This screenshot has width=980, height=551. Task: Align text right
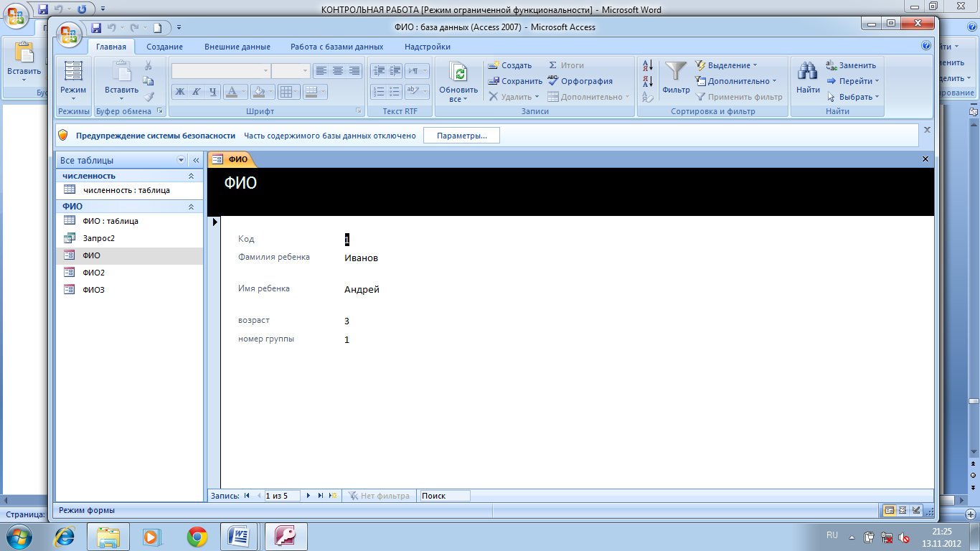[x=354, y=71]
